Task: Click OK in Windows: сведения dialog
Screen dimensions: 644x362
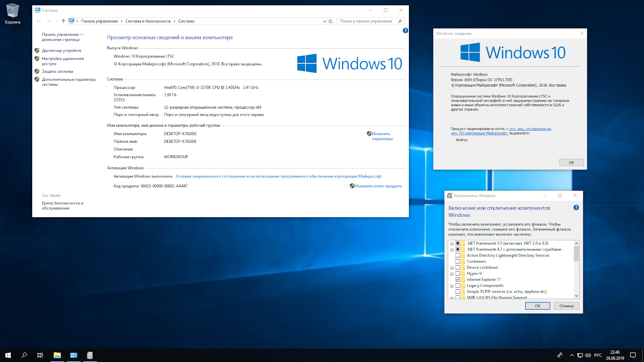Action: point(571,162)
